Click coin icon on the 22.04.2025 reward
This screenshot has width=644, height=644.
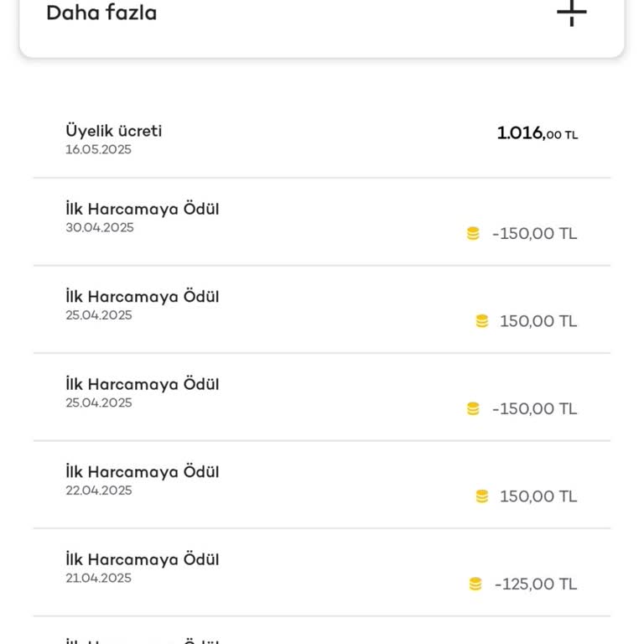(x=482, y=496)
